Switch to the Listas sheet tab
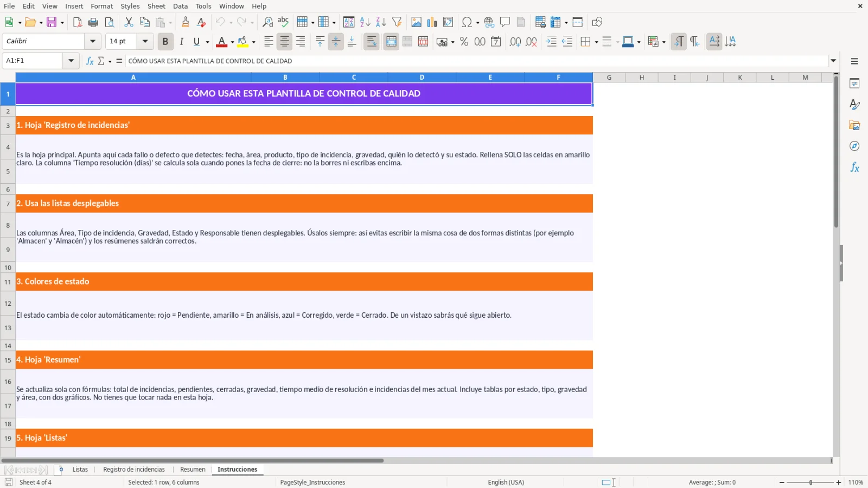Screen dimensions: 868x488 tap(80, 470)
